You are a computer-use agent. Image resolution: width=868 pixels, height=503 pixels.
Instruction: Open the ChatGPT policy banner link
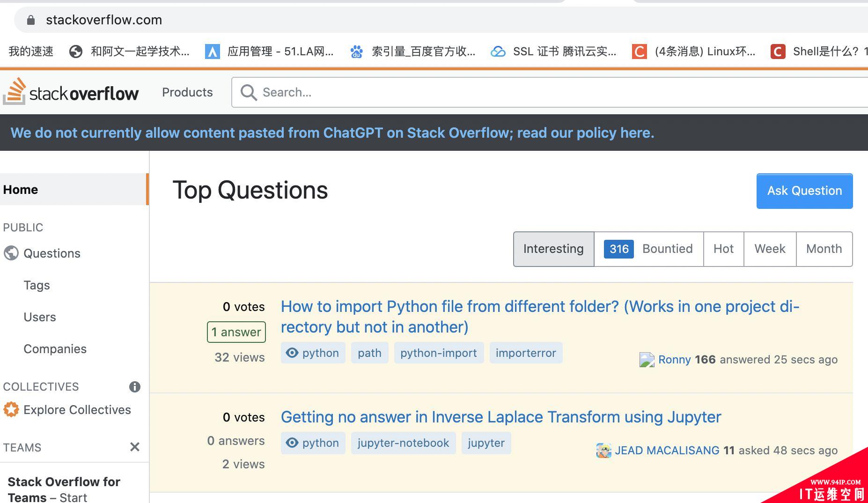[x=332, y=133]
